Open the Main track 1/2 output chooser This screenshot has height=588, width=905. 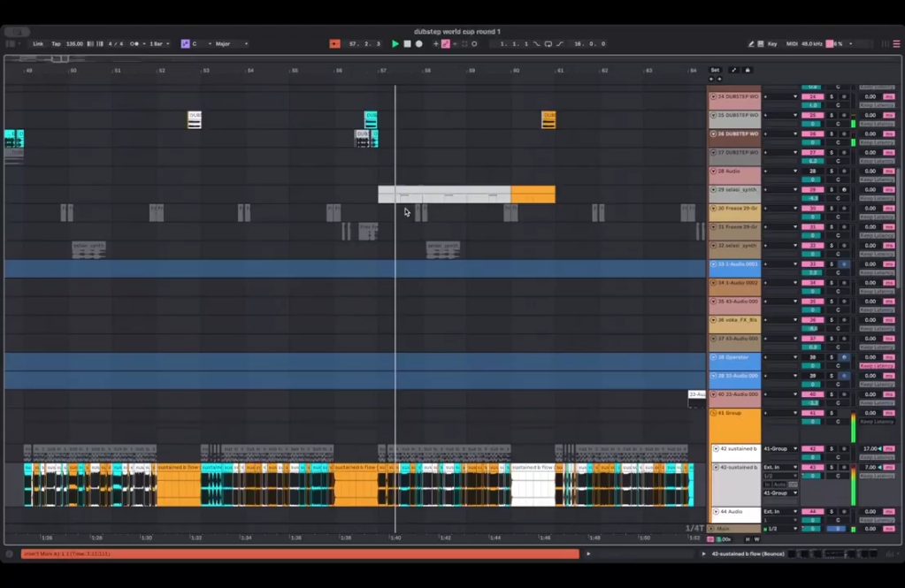[780, 529]
